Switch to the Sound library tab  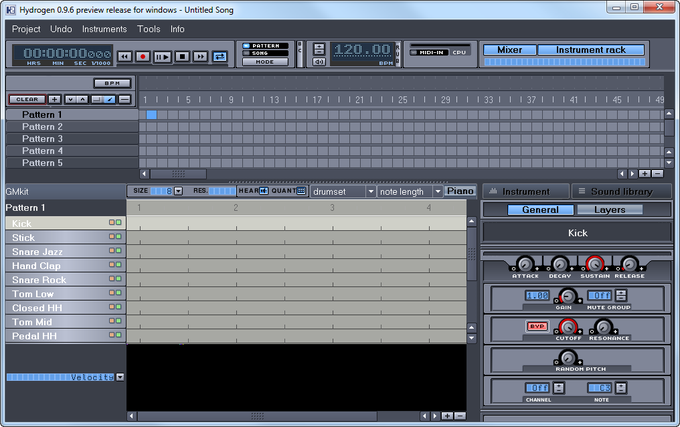(621, 191)
